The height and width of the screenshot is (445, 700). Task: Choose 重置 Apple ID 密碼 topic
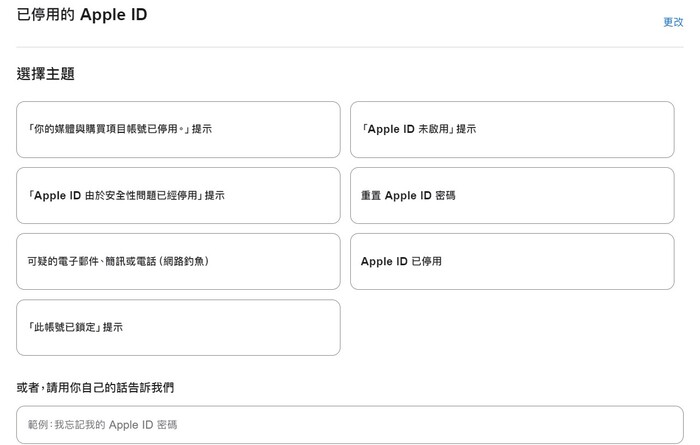click(512, 195)
